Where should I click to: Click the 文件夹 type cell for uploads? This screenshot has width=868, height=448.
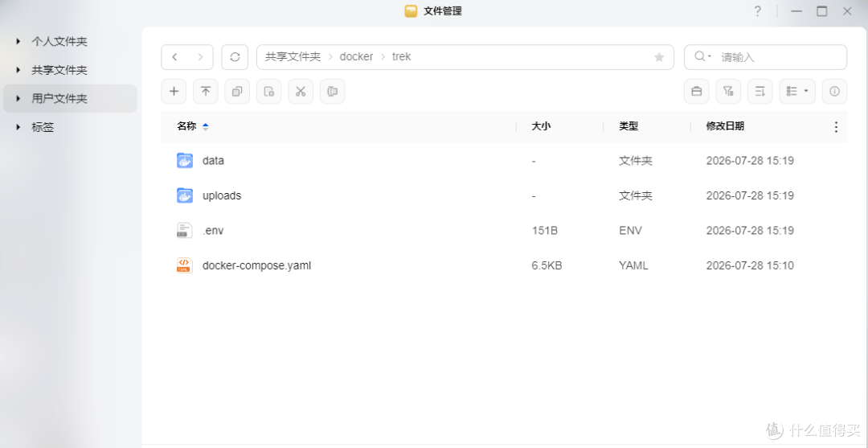pos(636,195)
